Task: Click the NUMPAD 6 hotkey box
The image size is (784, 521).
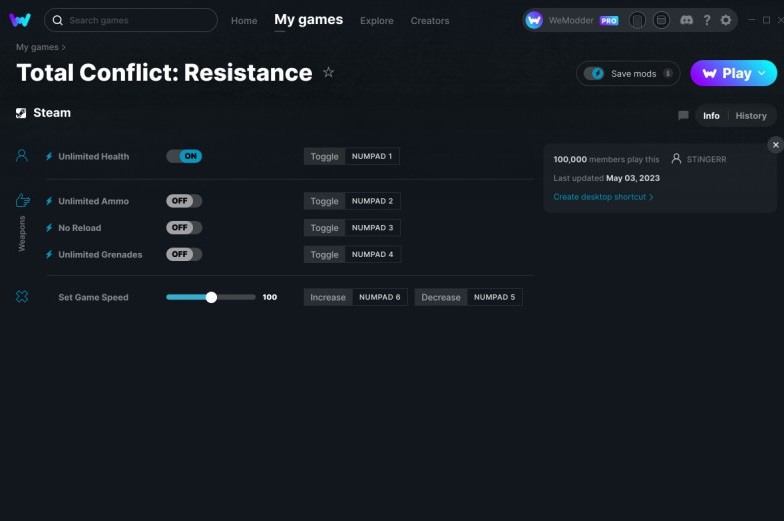Action: point(380,297)
